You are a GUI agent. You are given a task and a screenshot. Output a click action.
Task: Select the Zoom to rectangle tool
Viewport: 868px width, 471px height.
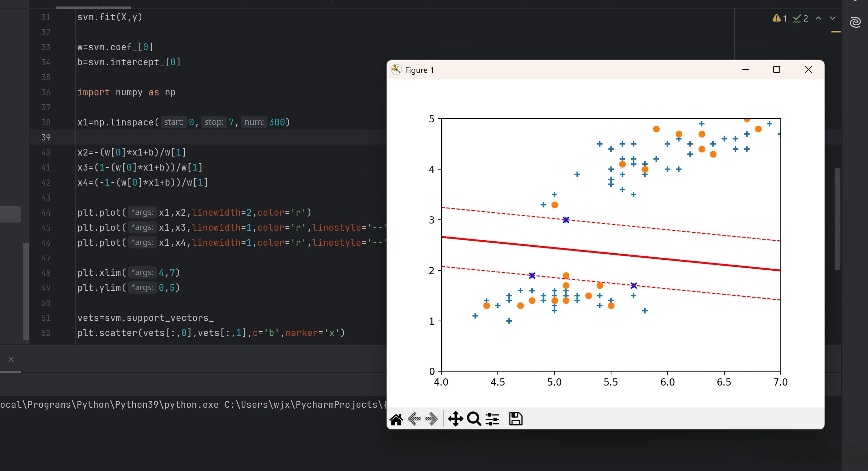[x=474, y=419]
